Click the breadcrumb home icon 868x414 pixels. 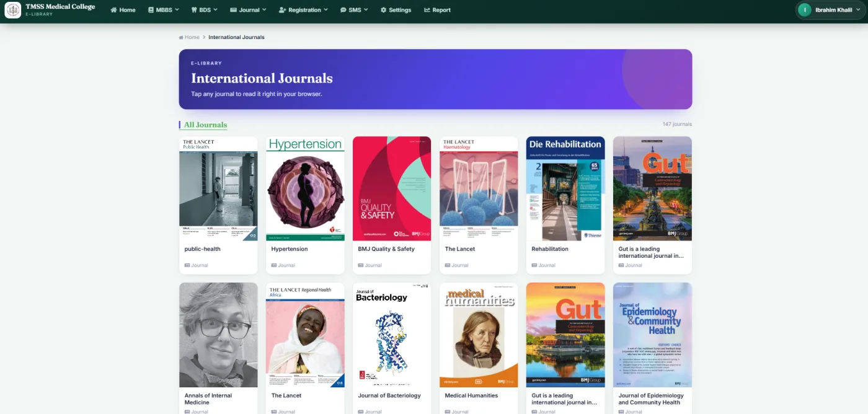pos(181,37)
